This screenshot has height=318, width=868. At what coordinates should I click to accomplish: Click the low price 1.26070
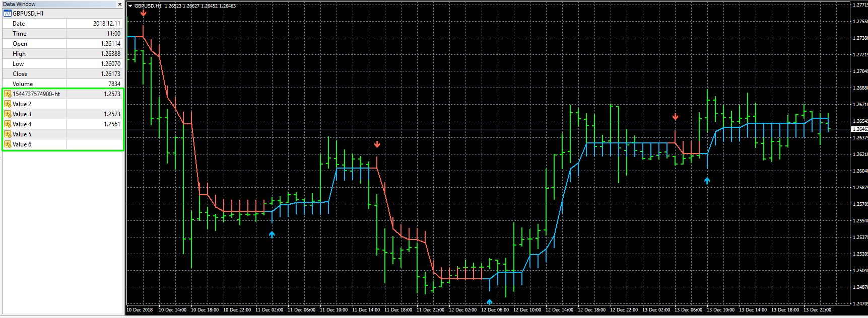point(111,64)
